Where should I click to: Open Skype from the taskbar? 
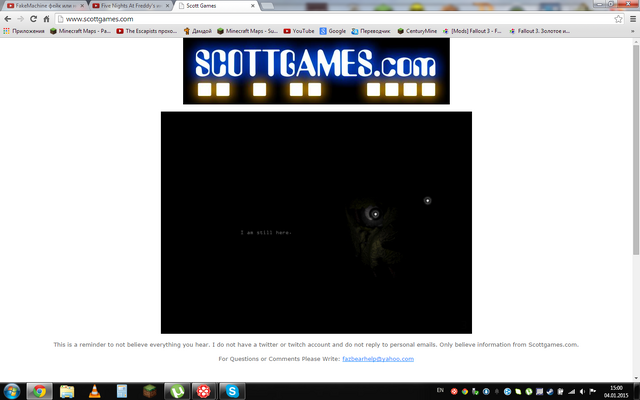pos(232,391)
